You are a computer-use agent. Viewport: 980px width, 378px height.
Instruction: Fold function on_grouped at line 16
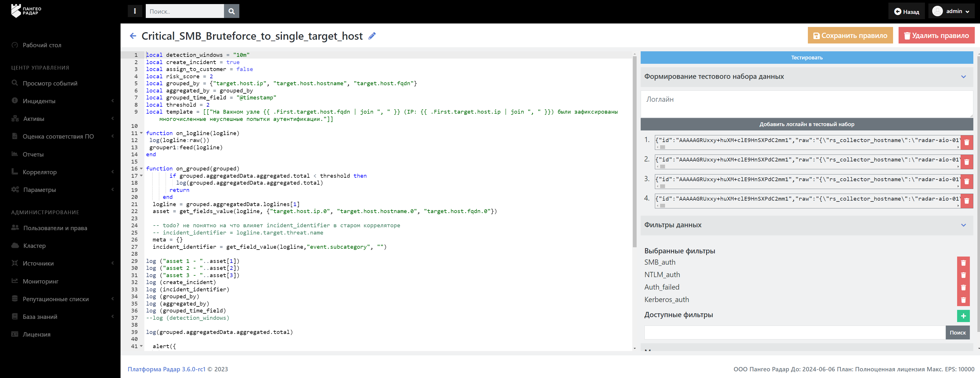141,169
